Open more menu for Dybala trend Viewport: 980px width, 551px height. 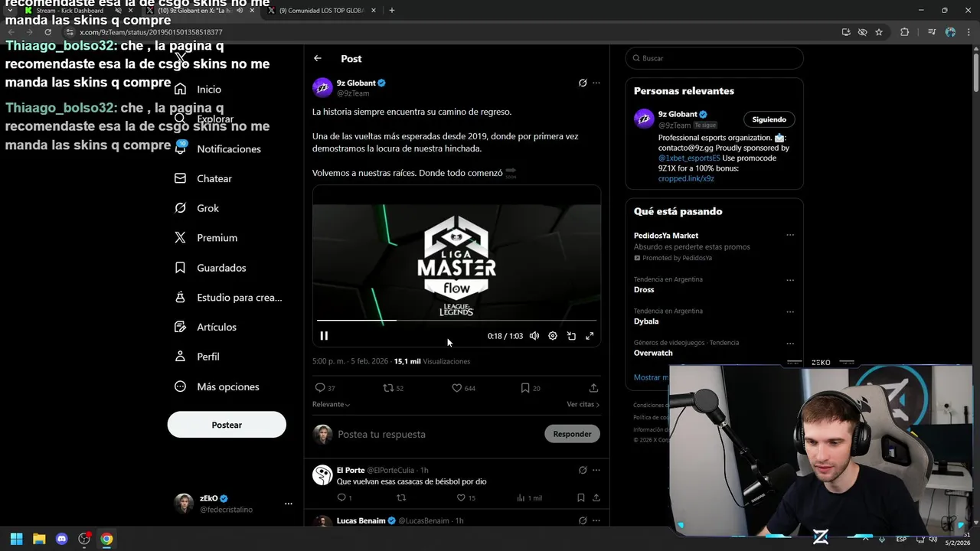click(790, 312)
